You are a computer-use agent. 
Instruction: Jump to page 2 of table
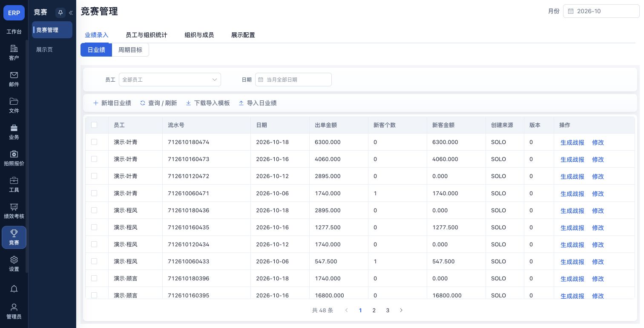374,311
